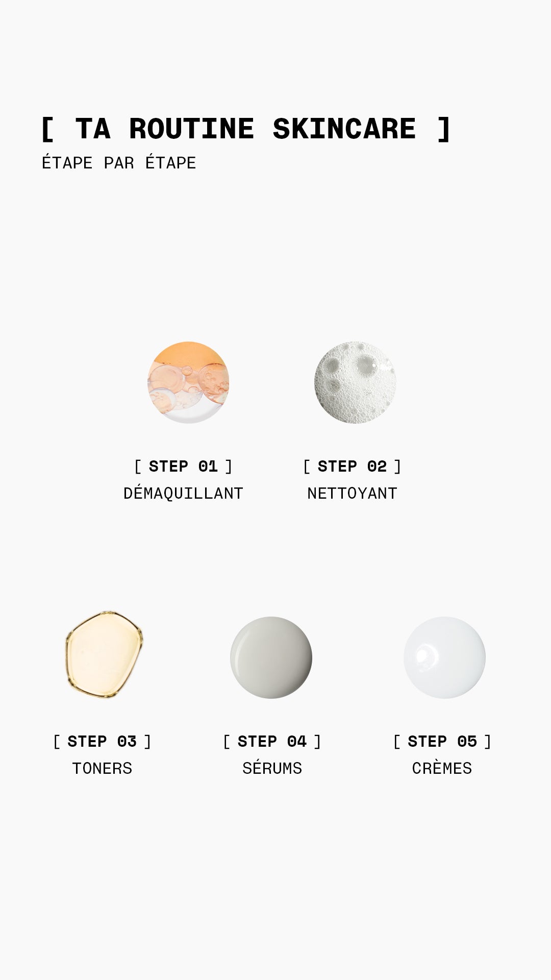
Task: Click the opening bracket of the title
Action: (47, 129)
